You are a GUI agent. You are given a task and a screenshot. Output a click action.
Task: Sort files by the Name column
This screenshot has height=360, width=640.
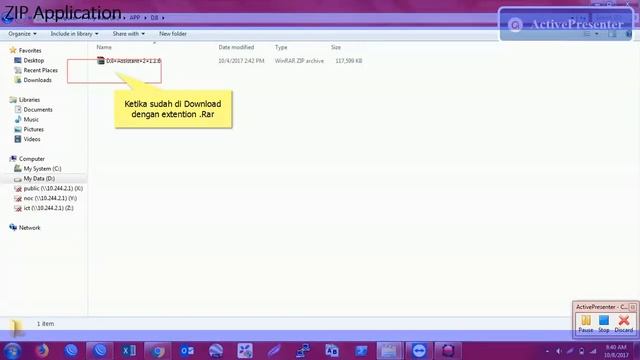point(104,47)
